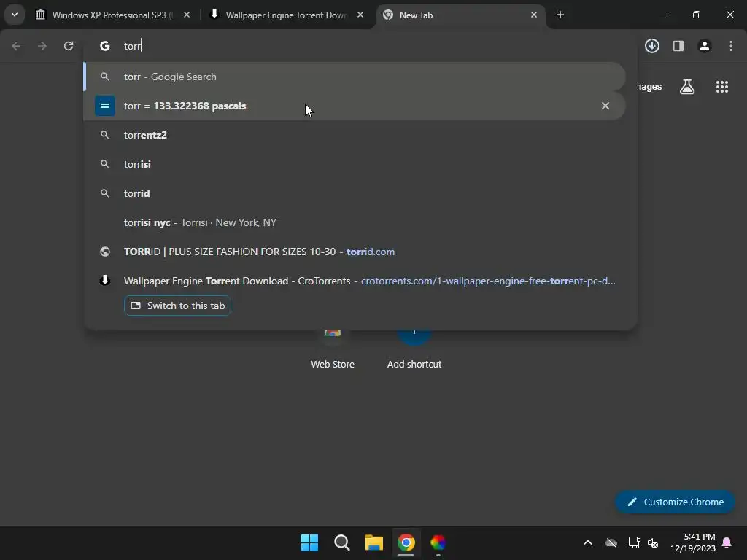The image size is (747, 560).
Task: Focus the address bar containing 'torr'
Action: coord(360,46)
